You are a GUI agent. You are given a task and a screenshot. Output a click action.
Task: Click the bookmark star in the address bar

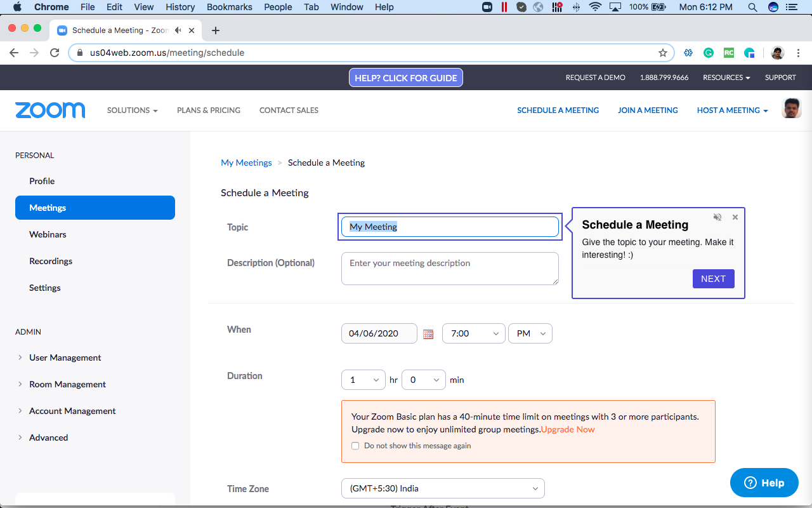(663, 53)
